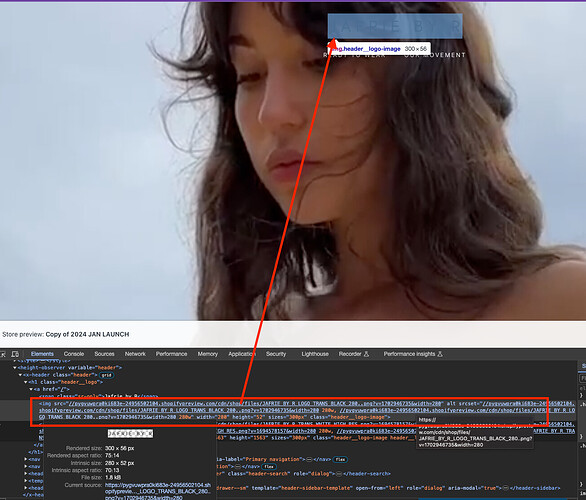Image resolution: width=586 pixels, height=500 pixels.
Task: Select the 'Copy of 2024 JAN LAUNCH' text
Action: [87, 334]
